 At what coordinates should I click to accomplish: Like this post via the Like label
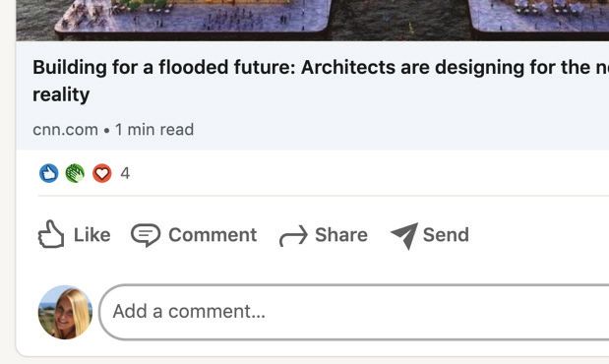pos(92,235)
